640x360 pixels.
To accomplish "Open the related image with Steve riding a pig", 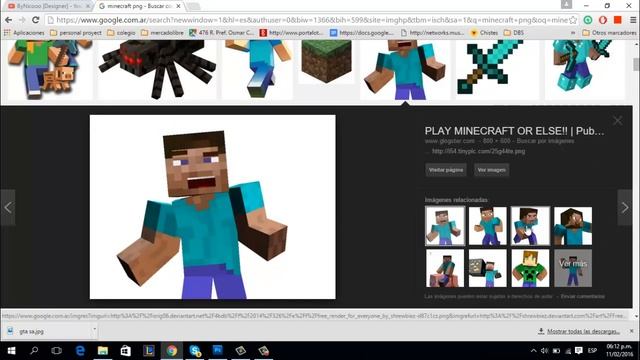I will (444, 268).
